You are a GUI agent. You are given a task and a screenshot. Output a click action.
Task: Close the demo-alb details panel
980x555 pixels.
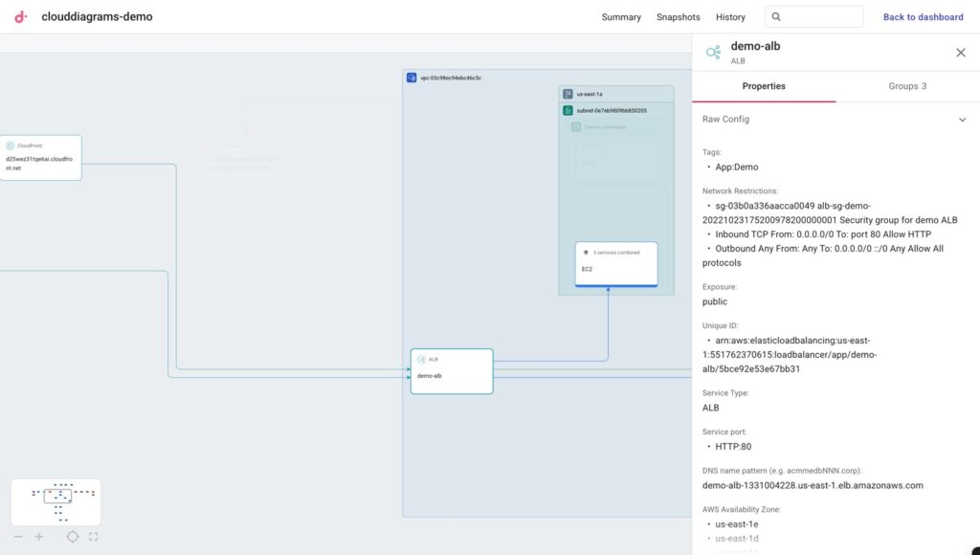tap(961, 53)
